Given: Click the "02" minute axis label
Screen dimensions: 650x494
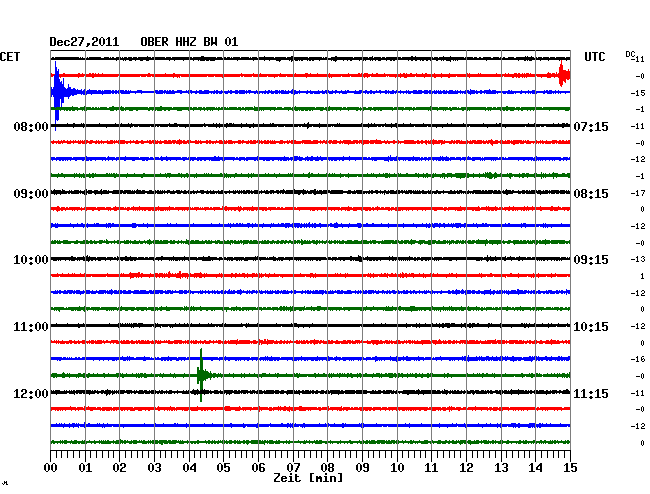Looking at the screenshot, I should tap(119, 467).
